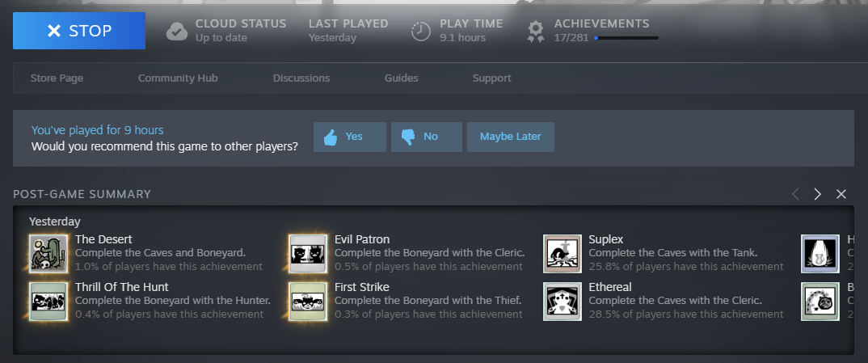Click the cloud status checkmark icon
Screen dimensions: 868x363
point(176,31)
